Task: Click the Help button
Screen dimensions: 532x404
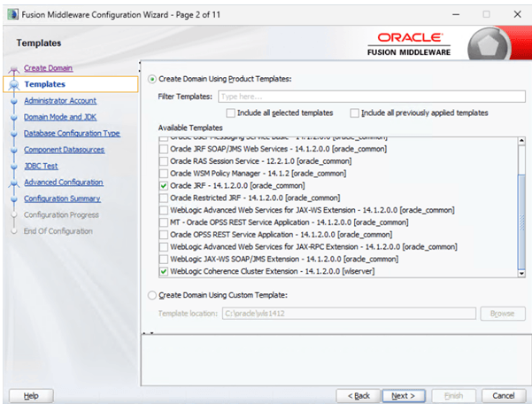Action: pyautogui.click(x=31, y=396)
